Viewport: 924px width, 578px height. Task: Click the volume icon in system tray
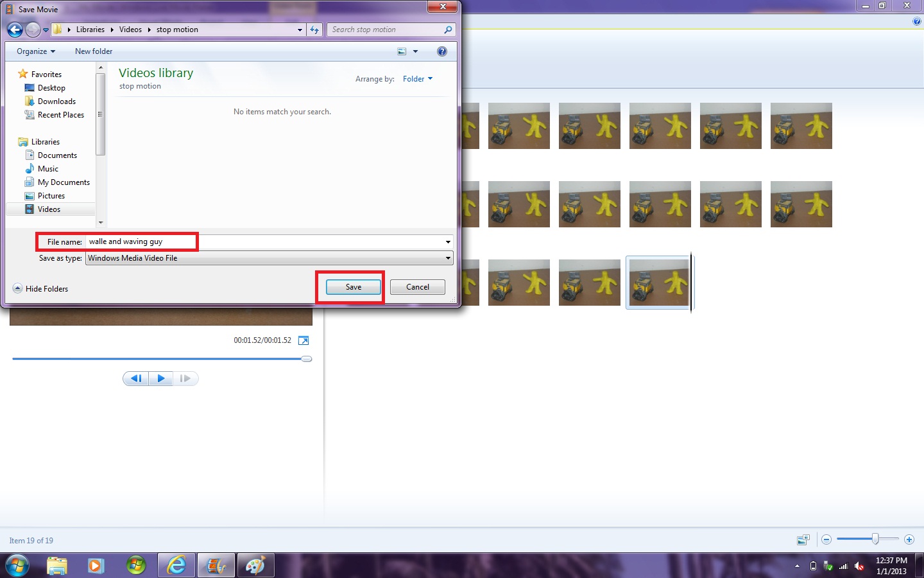click(x=859, y=566)
